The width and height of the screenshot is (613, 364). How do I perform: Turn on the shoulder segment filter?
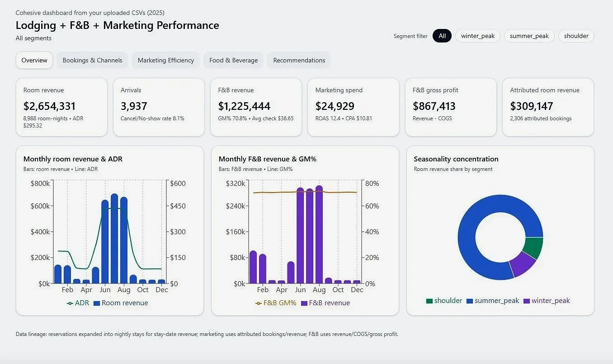[576, 36]
